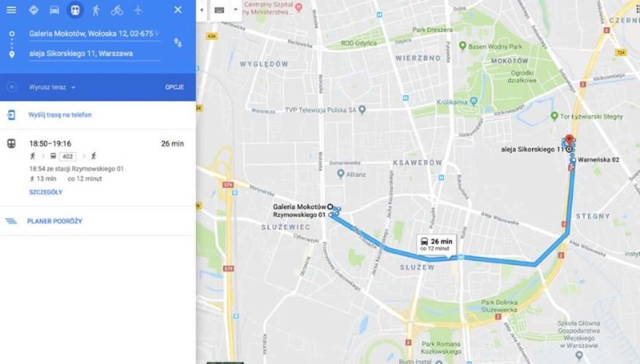Close the directions panel
Image resolution: width=640 pixels, height=364 pixels.
click(x=178, y=10)
